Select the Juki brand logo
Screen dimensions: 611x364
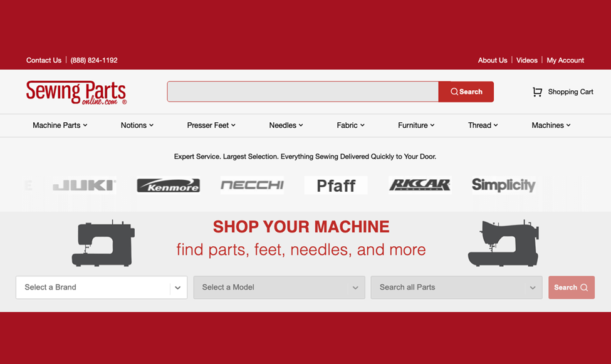[84, 185]
